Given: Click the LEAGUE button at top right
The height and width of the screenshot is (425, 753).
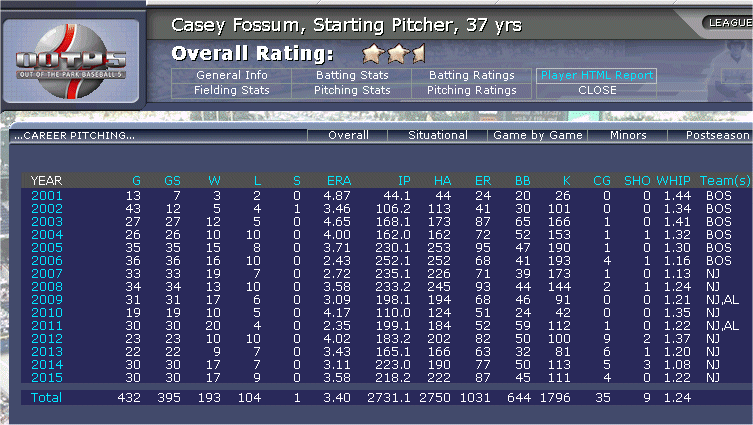Looking at the screenshot, I should [x=729, y=22].
